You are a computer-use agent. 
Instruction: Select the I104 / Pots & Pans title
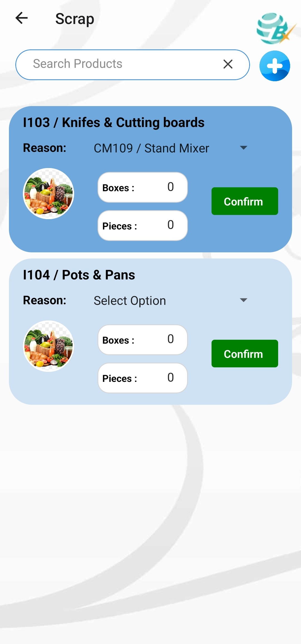pos(79,275)
